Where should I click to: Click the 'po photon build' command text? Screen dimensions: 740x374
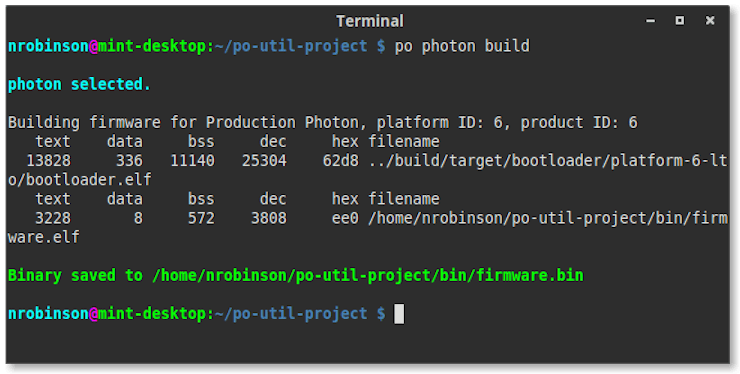pos(462,46)
